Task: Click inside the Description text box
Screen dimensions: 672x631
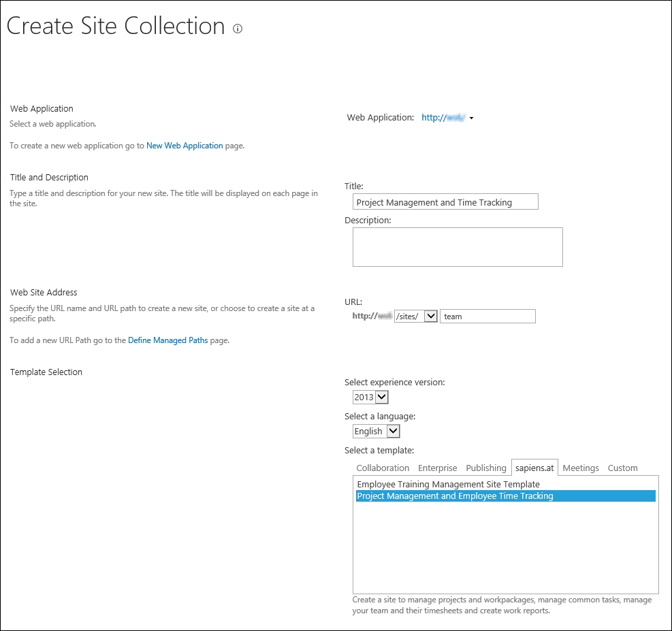Action: coord(458,247)
